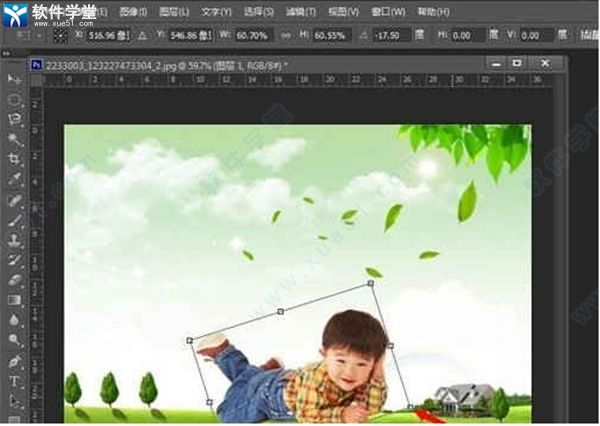Select the Move tool
The image size is (600, 426).
coord(14,79)
